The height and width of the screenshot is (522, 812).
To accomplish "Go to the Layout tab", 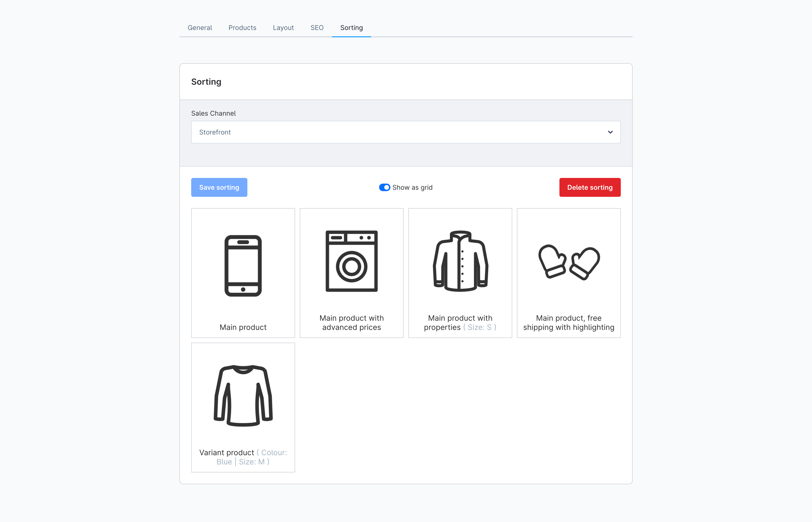I will click(x=283, y=28).
